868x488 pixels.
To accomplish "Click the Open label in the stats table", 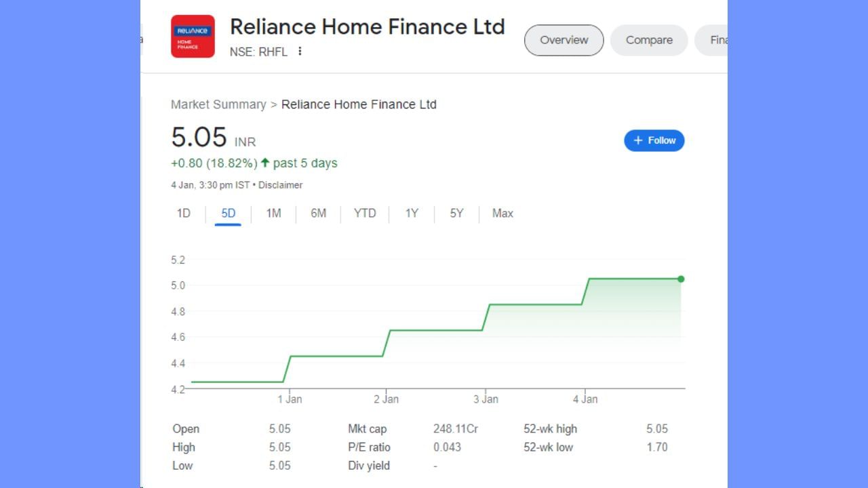I will [x=186, y=429].
